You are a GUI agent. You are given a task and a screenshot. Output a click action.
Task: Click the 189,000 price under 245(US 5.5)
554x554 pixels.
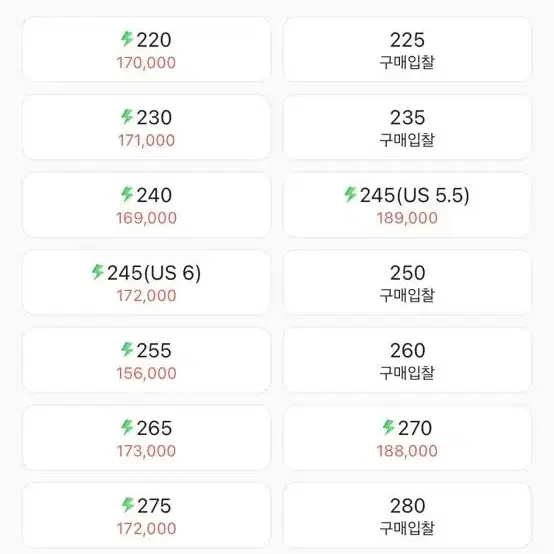pos(407,218)
